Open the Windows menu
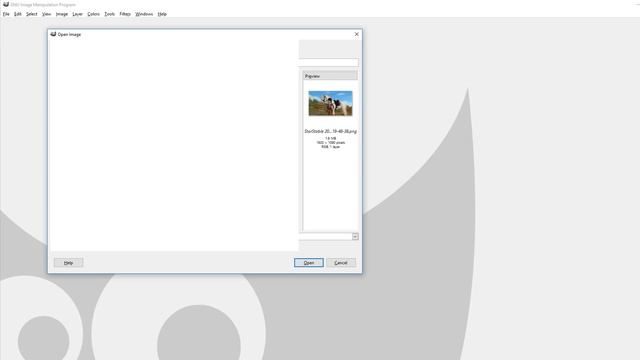The height and width of the screenshot is (360, 640). (x=144, y=14)
